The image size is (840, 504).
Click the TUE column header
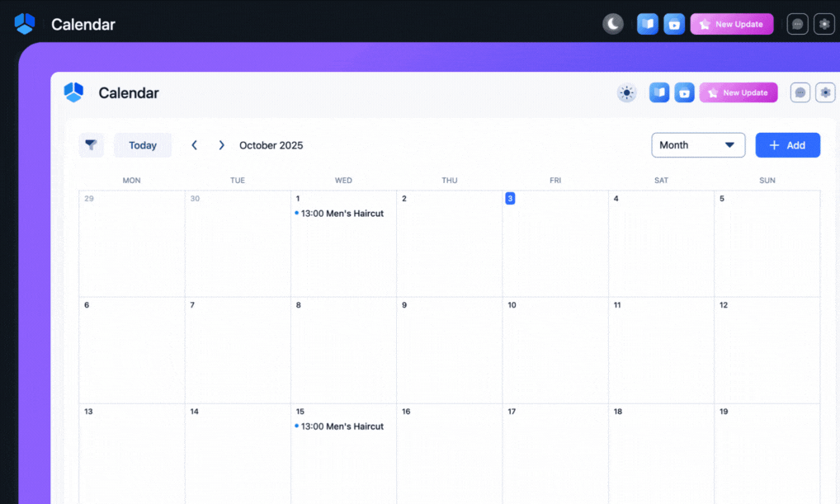point(238,181)
